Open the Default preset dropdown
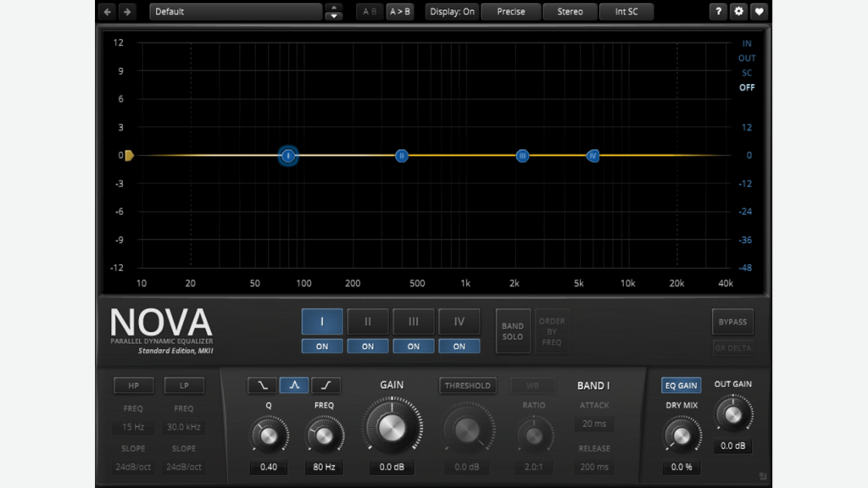The image size is (868, 488). (x=235, y=11)
